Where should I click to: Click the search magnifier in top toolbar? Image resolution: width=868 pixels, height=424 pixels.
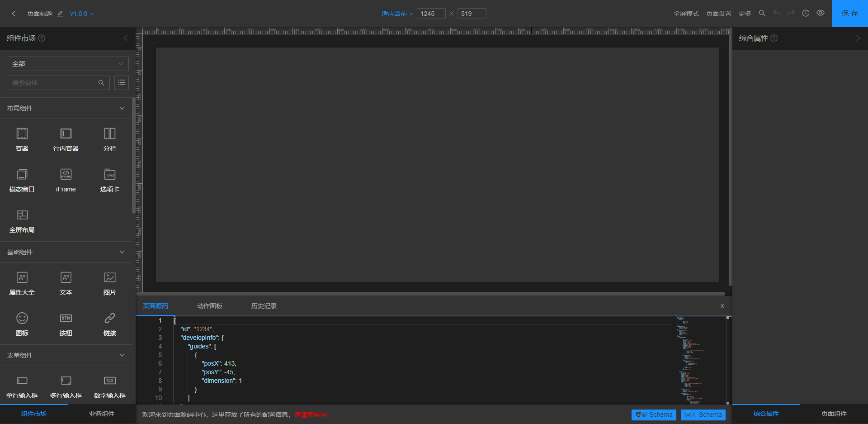click(x=762, y=13)
